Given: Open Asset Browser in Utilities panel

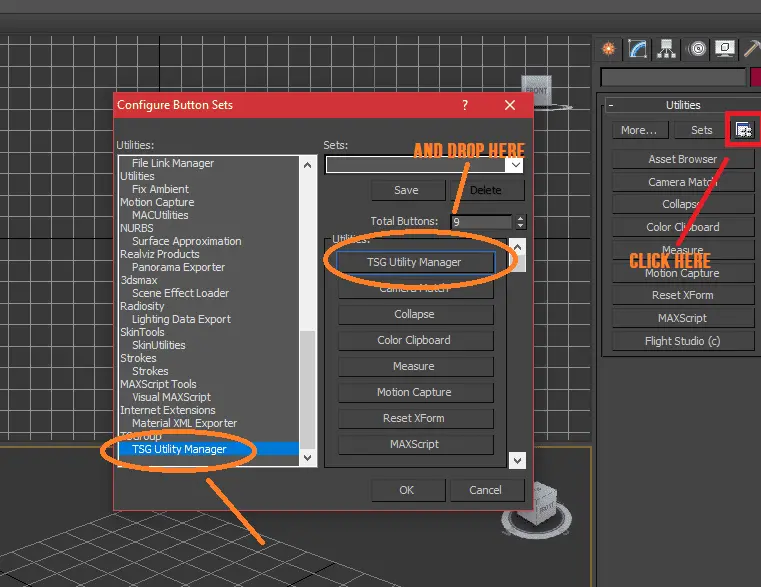Looking at the screenshot, I should (x=683, y=159).
